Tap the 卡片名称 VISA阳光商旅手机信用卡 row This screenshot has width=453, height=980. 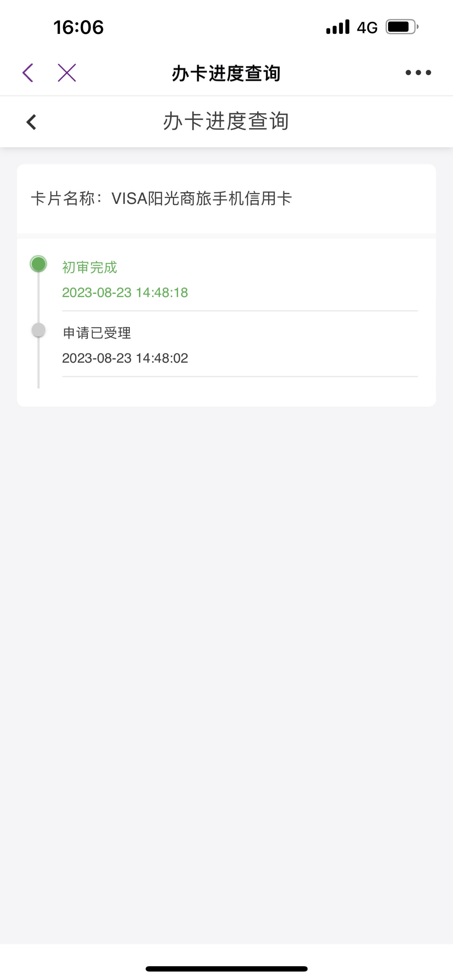pyautogui.click(x=226, y=199)
